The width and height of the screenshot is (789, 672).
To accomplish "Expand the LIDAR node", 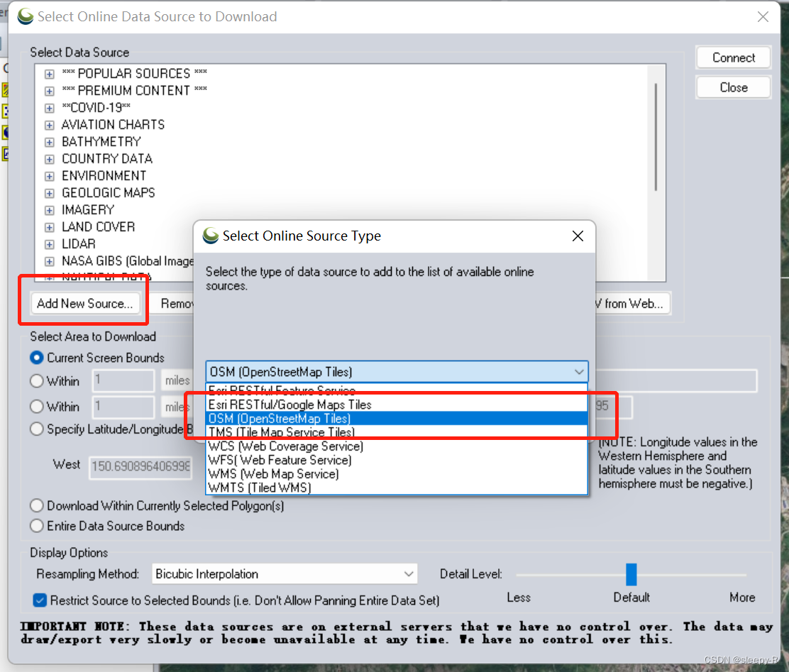I will coord(50,245).
